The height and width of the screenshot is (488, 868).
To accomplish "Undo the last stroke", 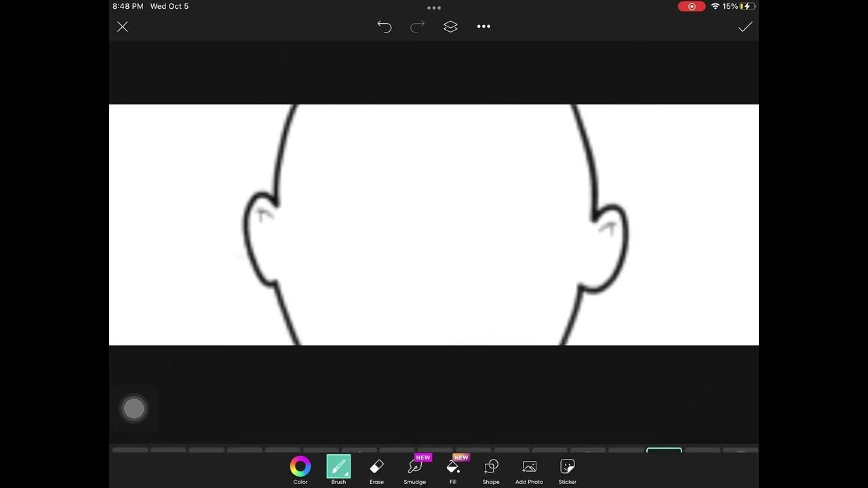I will pyautogui.click(x=384, y=26).
